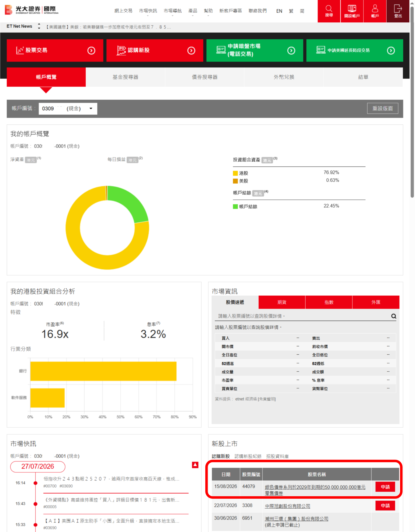The height and width of the screenshot is (532, 415).
Task: Switch language to 繁
Action: pyautogui.click(x=291, y=11)
